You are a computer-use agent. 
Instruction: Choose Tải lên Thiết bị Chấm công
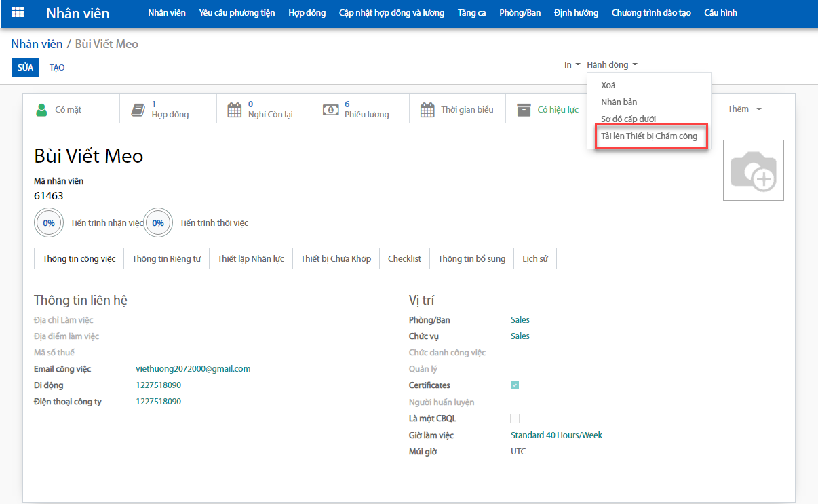tap(649, 136)
